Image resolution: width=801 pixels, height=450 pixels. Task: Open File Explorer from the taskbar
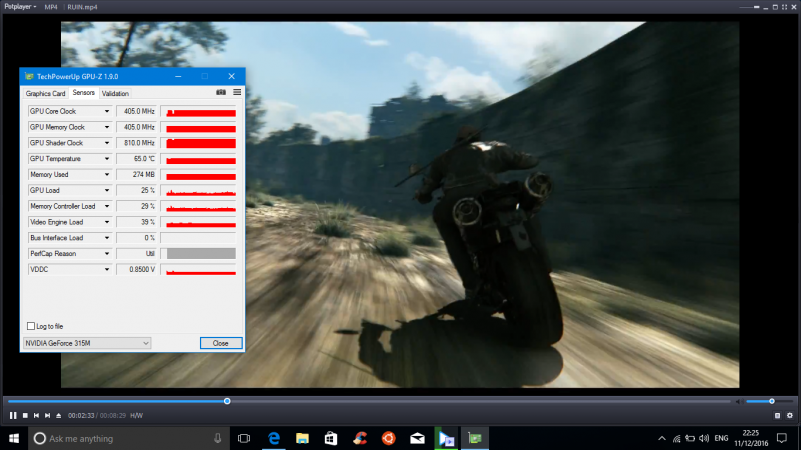302,438
